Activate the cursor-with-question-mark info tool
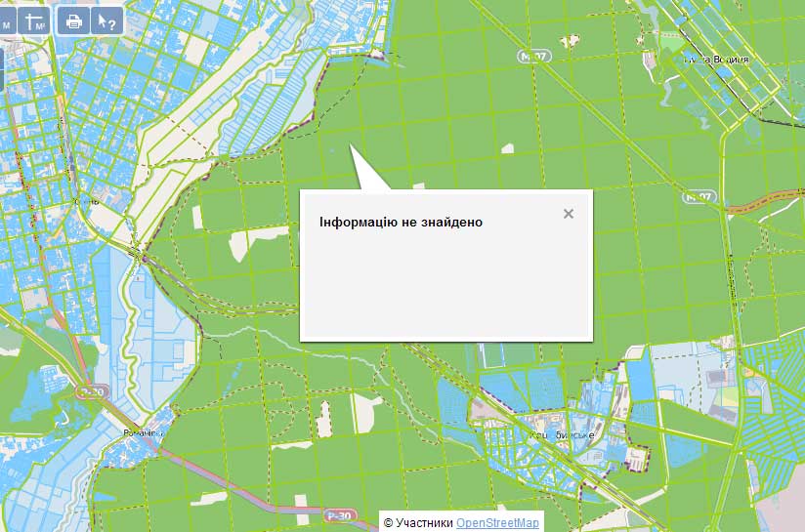 point(106,21)
